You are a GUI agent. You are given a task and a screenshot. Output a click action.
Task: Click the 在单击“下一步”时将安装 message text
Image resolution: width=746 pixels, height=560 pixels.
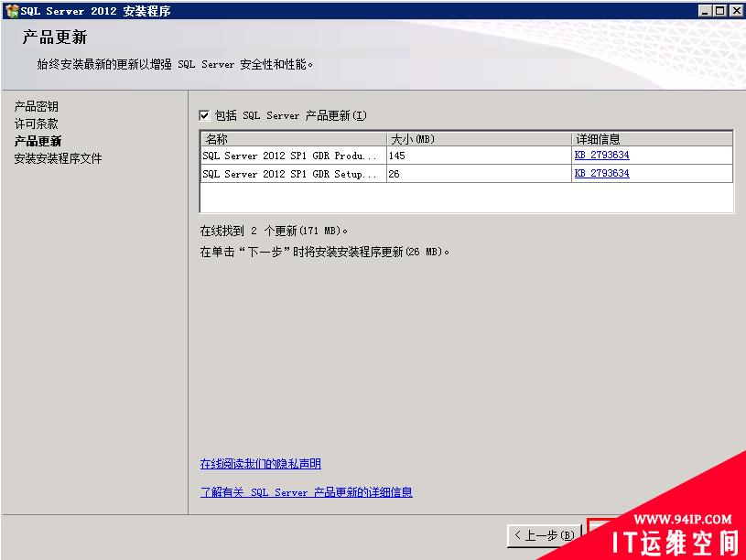(324, 252)
